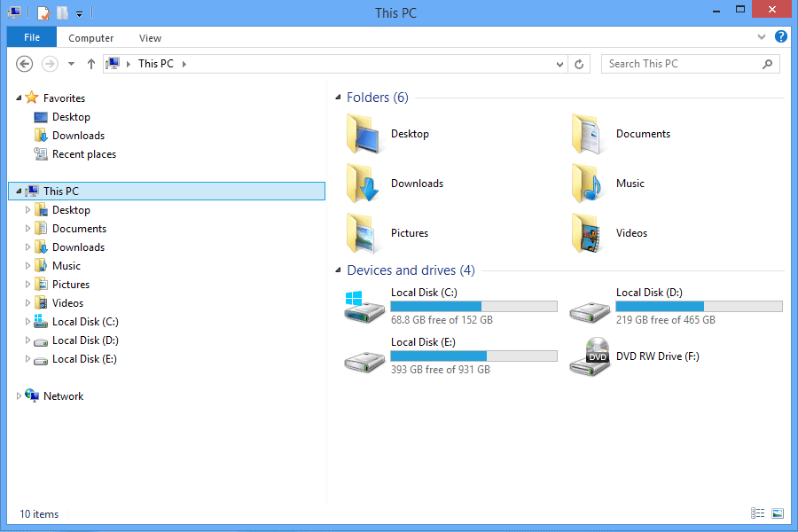Open the View ribbon tab
This screenshot has height=532, width=798.
coord(150,38)
